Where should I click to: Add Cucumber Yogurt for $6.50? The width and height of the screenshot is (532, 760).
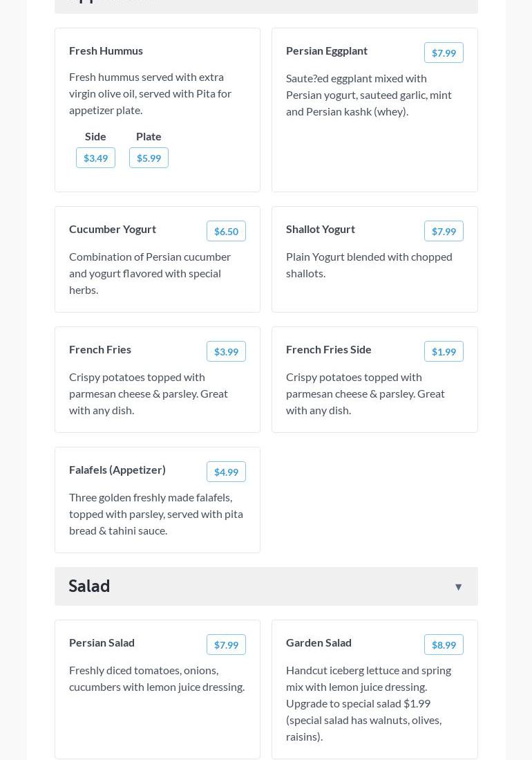[226, 232]
